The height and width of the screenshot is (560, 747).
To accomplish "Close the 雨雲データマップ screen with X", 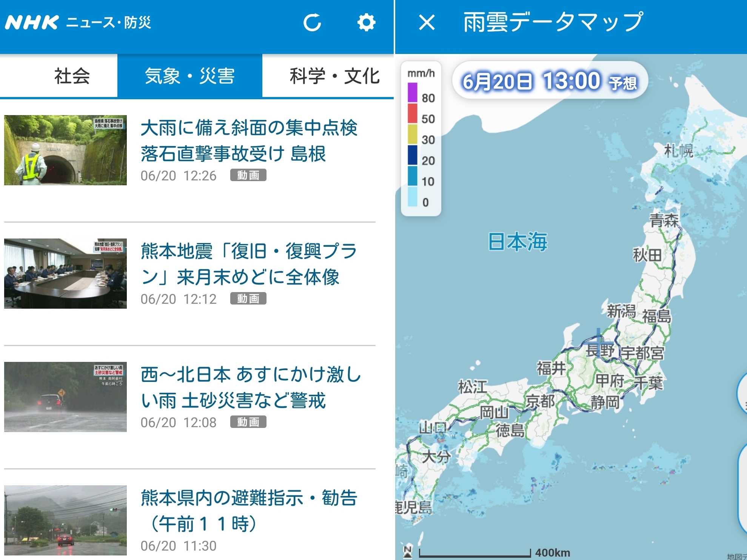I will coord(427,22).
